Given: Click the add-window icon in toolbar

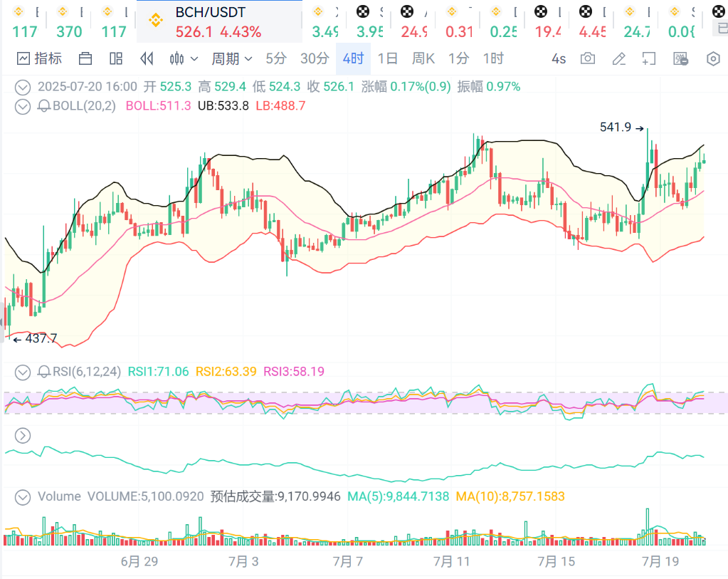Looking at the screenshot, I should click(x=648, y=58).
